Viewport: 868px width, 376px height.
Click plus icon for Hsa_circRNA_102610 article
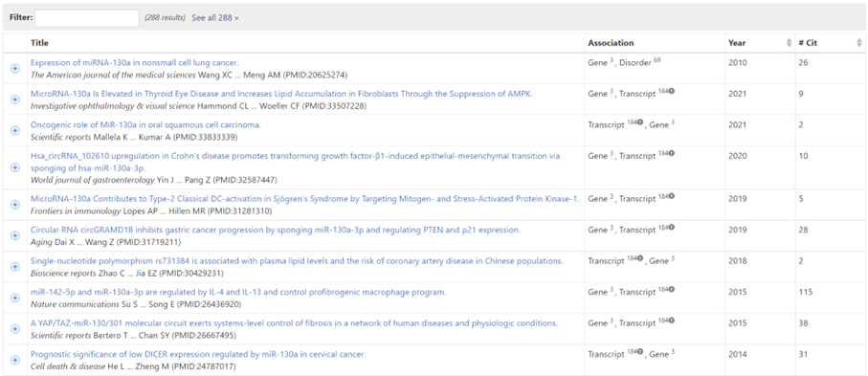[15, 167]
